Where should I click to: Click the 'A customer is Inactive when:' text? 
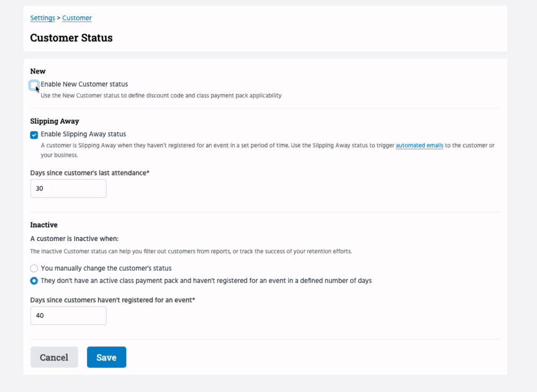[74, 238]
